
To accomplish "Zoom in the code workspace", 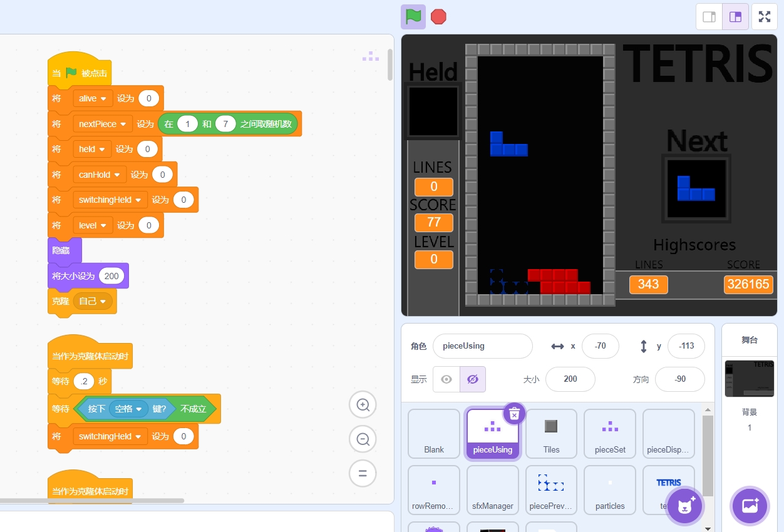I will (363, 405).
